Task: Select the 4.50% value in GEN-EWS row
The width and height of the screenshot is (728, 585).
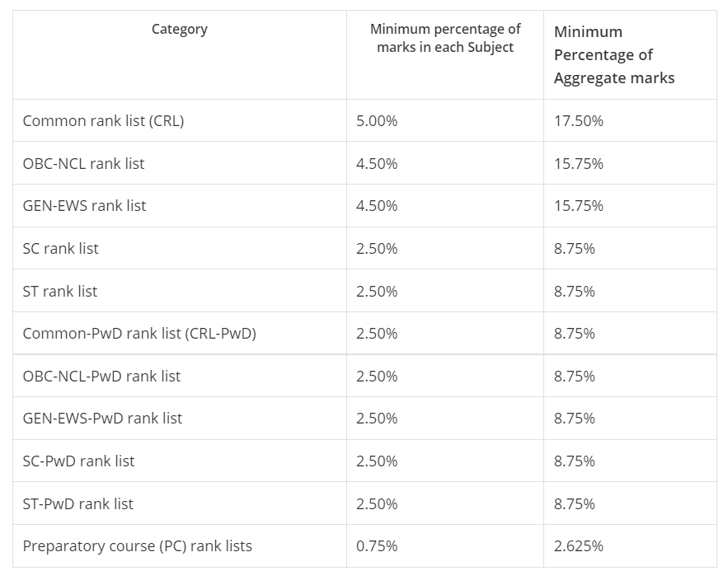Action: pyautogui.click(x=377, y=206)
